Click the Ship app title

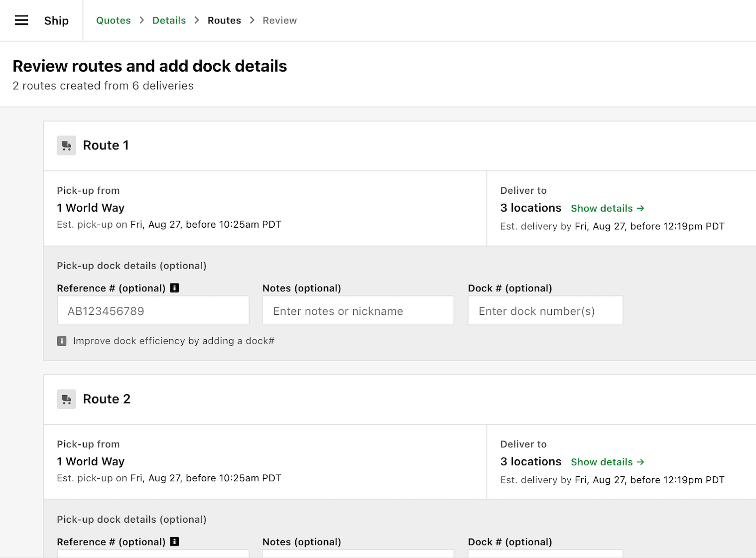56,20
